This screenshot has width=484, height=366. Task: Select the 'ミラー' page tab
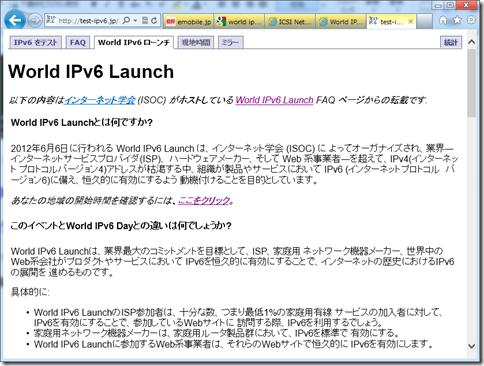coord(230,42)
